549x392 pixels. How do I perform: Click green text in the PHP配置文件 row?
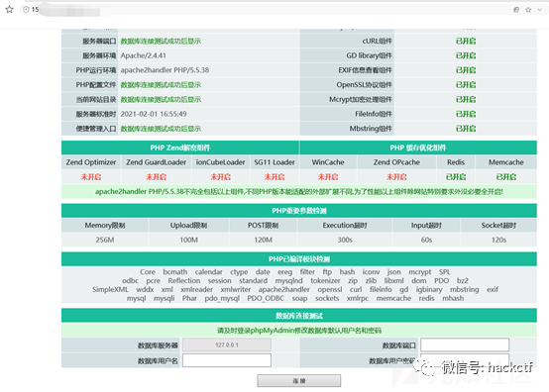(x=161, y=85)
